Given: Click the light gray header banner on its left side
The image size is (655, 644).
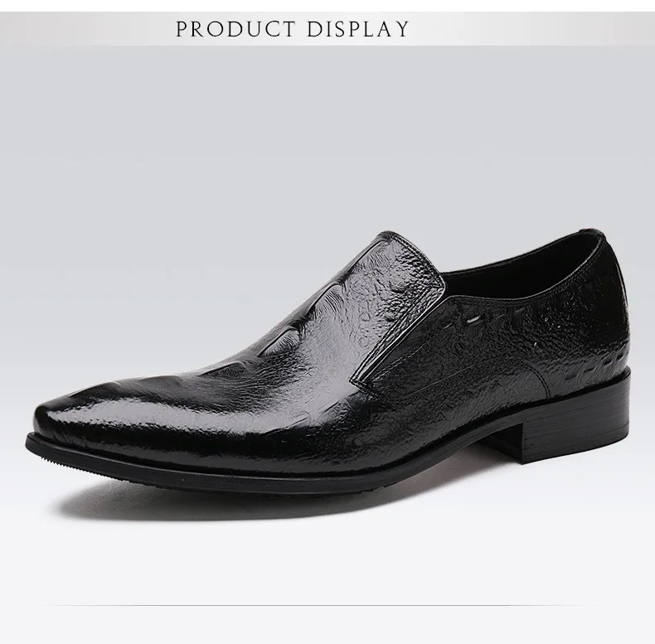Looking at the screenshot, I should click(84, 29).
